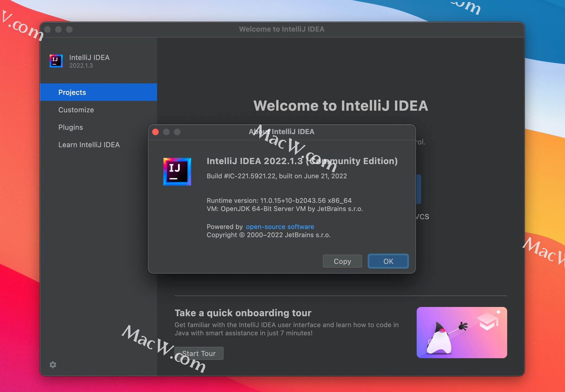Click the onboarding tour illustration
The height and width of the screenshot is (392, 565).
pyautogui.click(x=462, y=332)
